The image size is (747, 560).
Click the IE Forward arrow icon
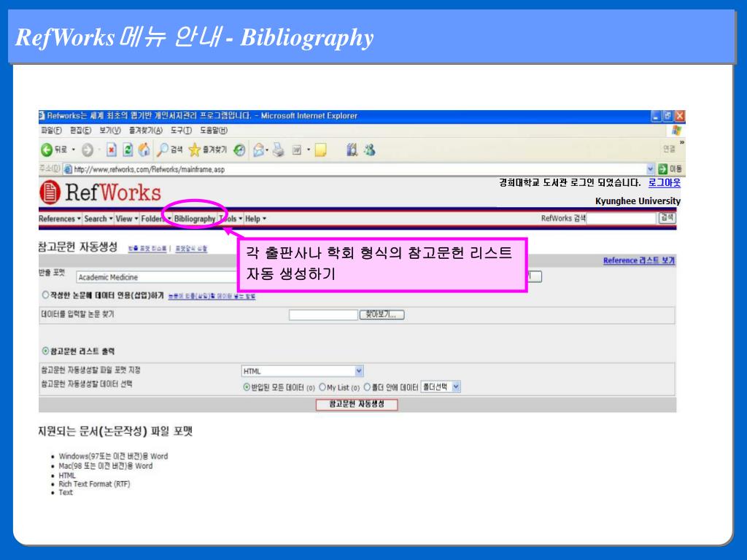pos(88,150)
